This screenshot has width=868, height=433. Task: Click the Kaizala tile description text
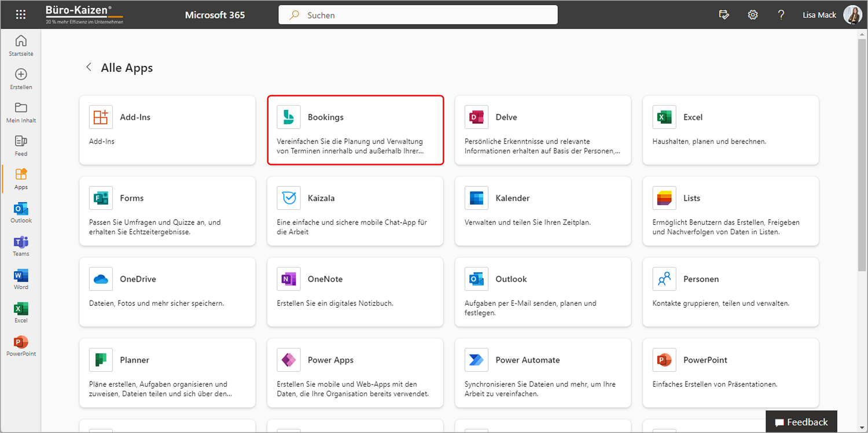[x=352, y=227]
